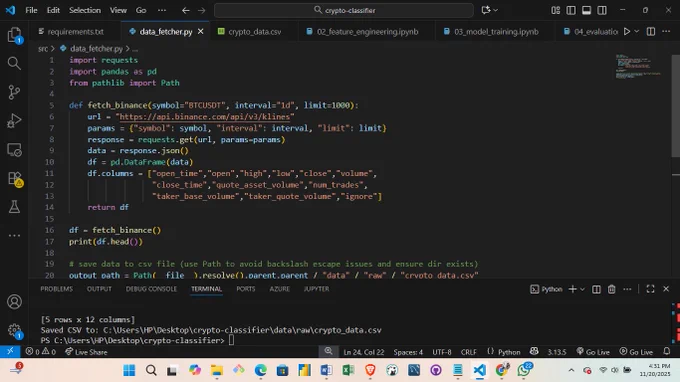680x382 pixels.
Task: Click the editor minimap code overview
Action: [x=638, y=66]
